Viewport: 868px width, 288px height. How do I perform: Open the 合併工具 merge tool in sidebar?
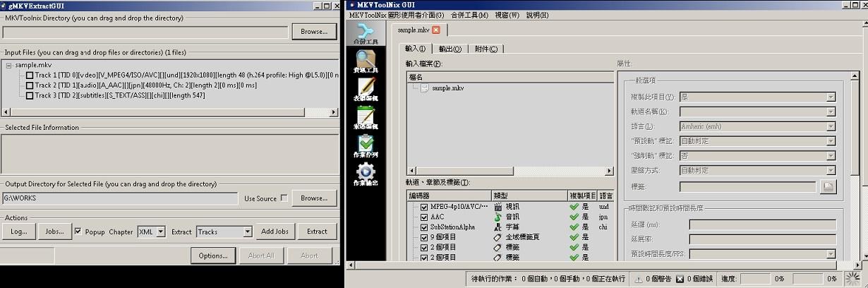point(366,34)
